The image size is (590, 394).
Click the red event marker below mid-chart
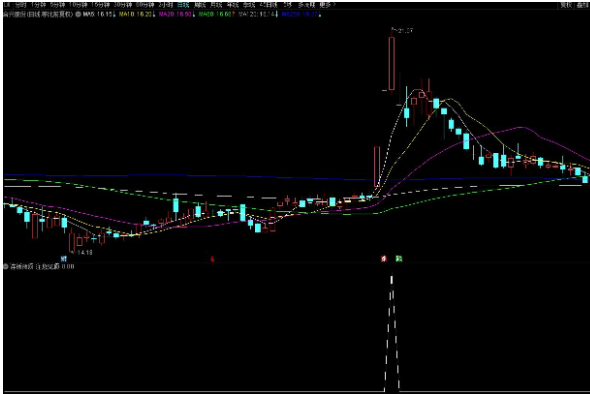point(212,259)
